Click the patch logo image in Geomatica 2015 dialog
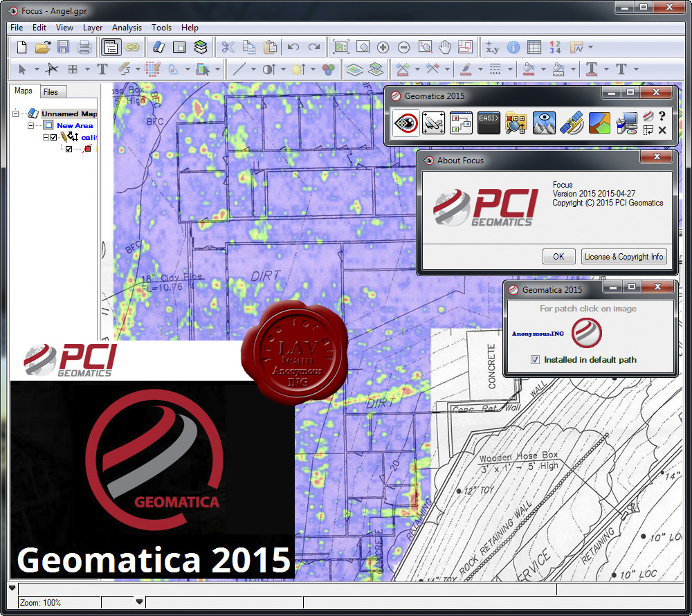This screenshot has width=692, height=616. [587, 332]
